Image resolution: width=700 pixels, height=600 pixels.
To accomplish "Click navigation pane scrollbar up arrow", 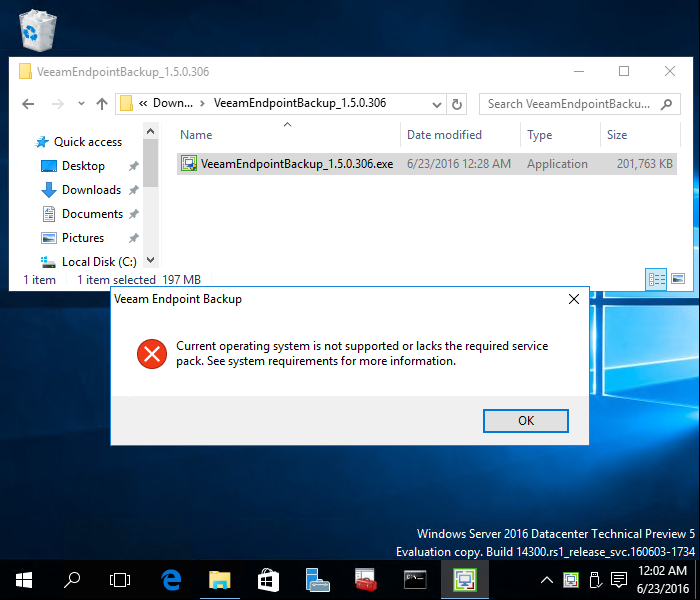I will point(150,131).
